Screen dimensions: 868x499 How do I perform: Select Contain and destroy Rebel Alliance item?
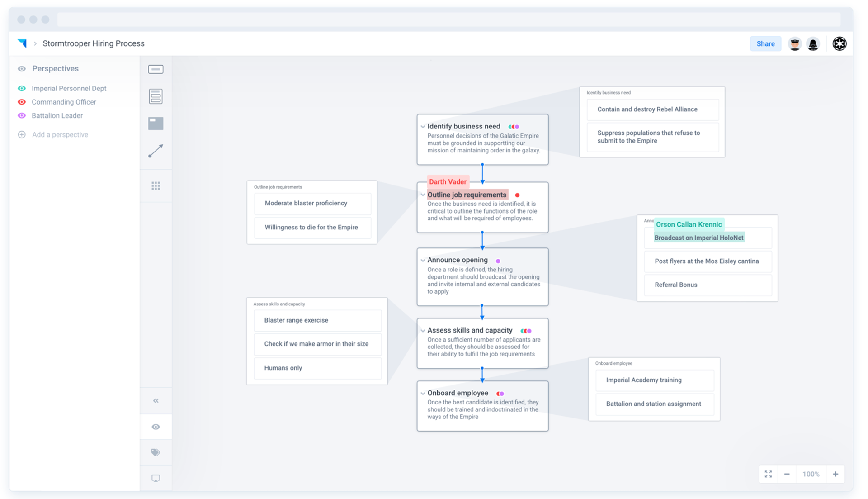[x=653, y=109]
